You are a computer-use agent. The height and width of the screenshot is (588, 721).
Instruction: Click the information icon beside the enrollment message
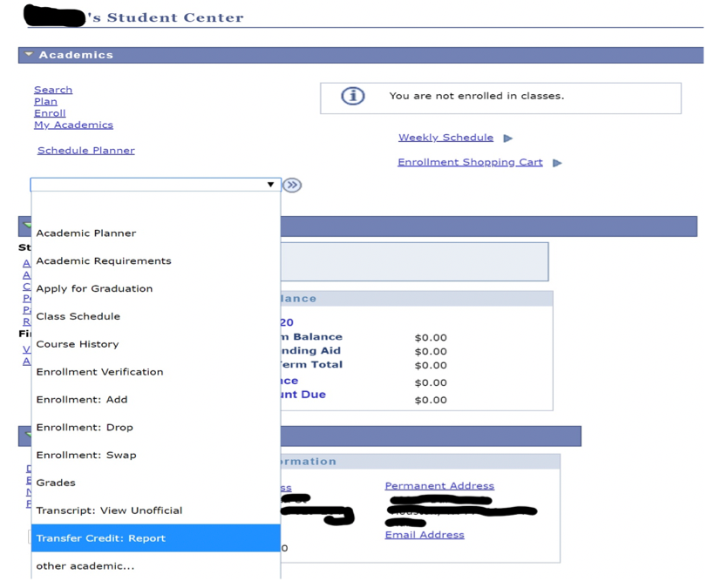[x=352, y=96]
